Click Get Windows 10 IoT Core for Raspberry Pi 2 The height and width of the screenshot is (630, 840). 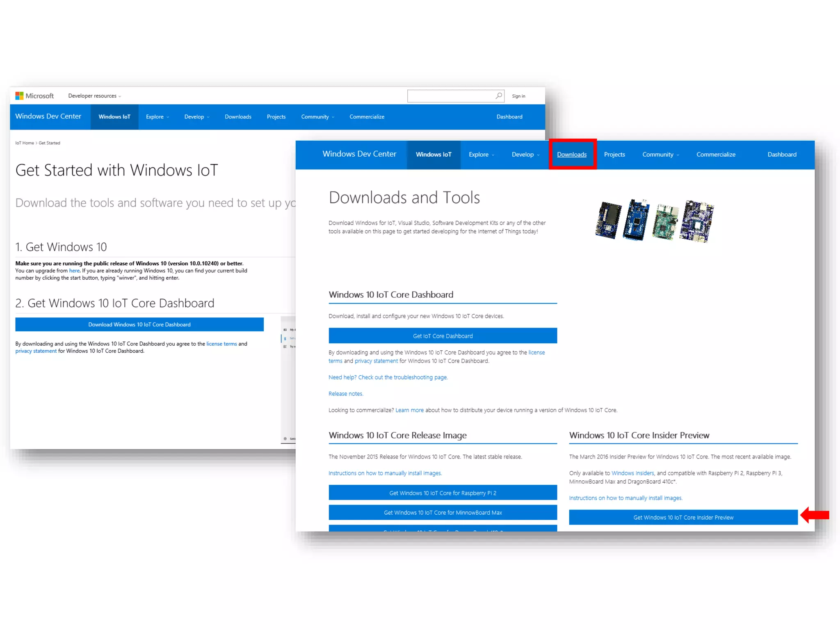pos(443,493)
